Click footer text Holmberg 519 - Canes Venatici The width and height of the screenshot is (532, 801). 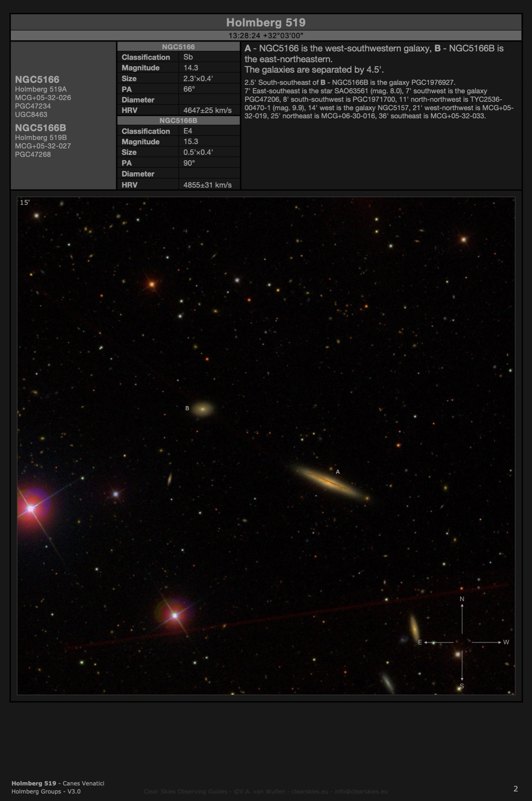58,783
